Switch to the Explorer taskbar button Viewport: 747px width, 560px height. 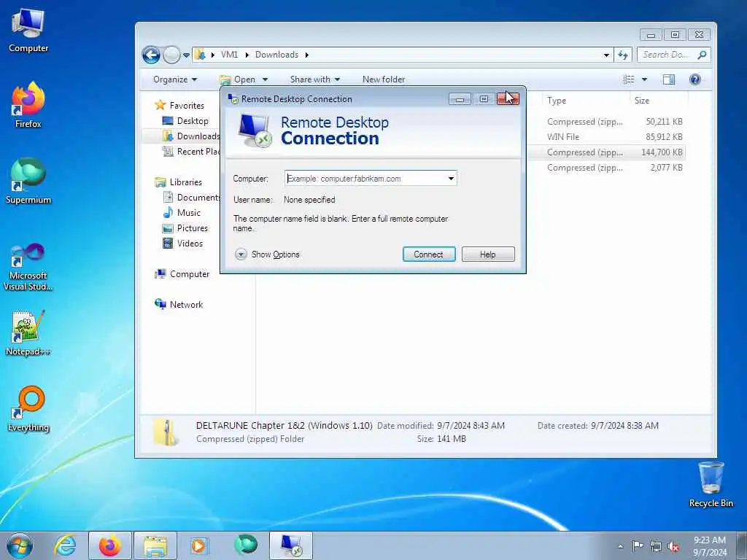click(155, 545)
